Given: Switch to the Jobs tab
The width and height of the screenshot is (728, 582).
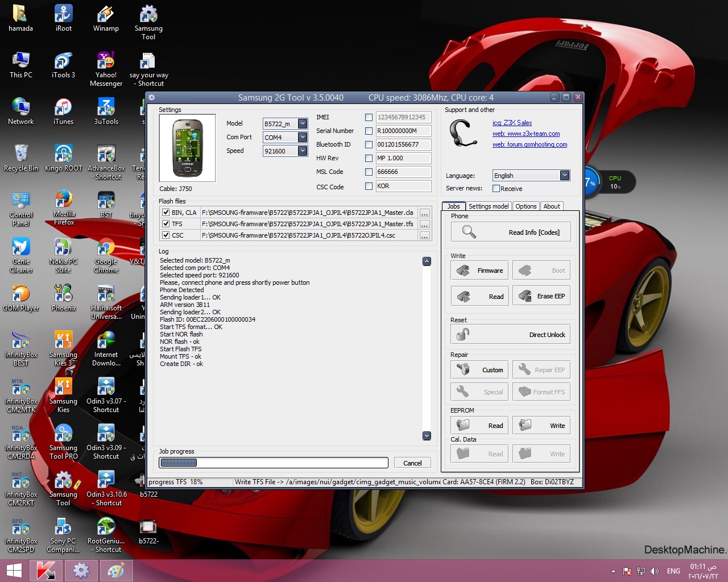Looking at the screenshot, I should pos(454,206).
